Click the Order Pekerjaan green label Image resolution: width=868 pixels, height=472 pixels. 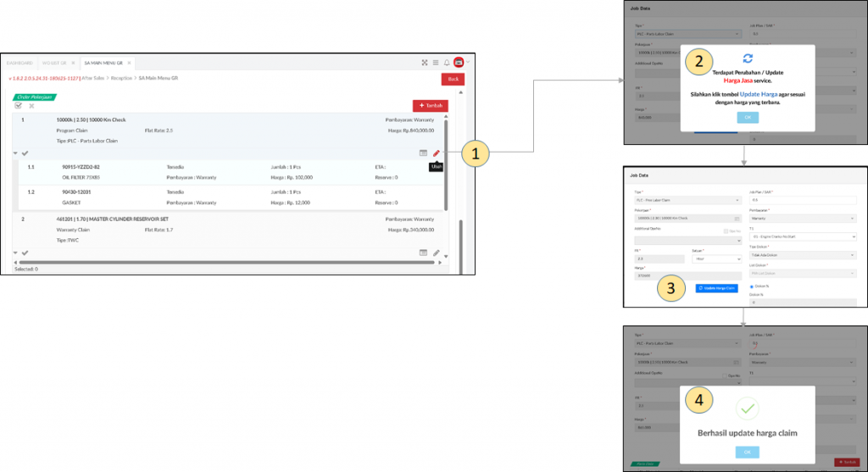click(35, 97)
